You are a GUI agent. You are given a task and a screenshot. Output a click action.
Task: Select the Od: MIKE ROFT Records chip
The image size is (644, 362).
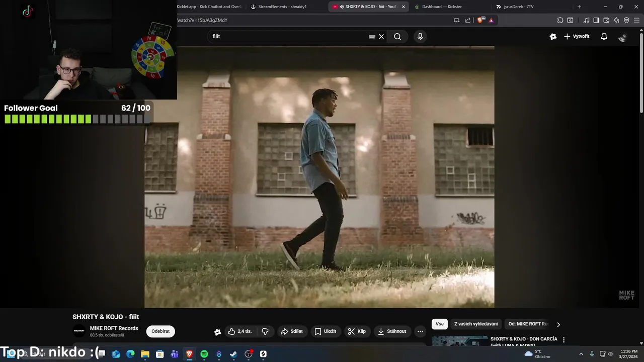point(528,324)
